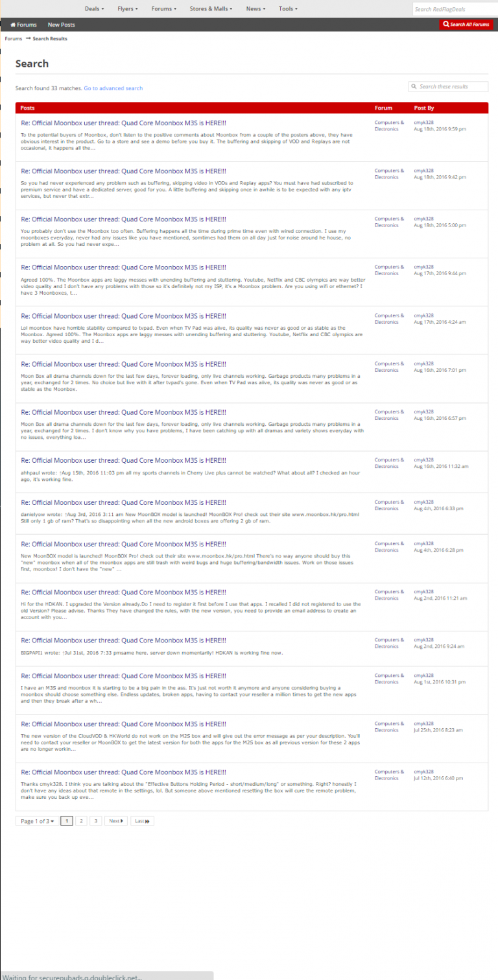The width and height of the screenshot is (498, 980).
Task: Click the magnifier icon in results search box
Action: coord(414,86)
